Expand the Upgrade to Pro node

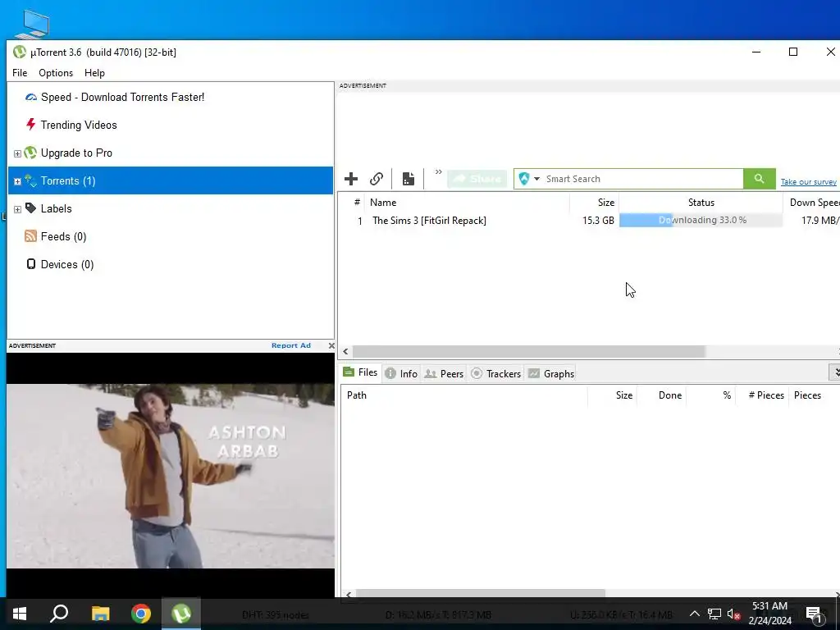[17, 153]
